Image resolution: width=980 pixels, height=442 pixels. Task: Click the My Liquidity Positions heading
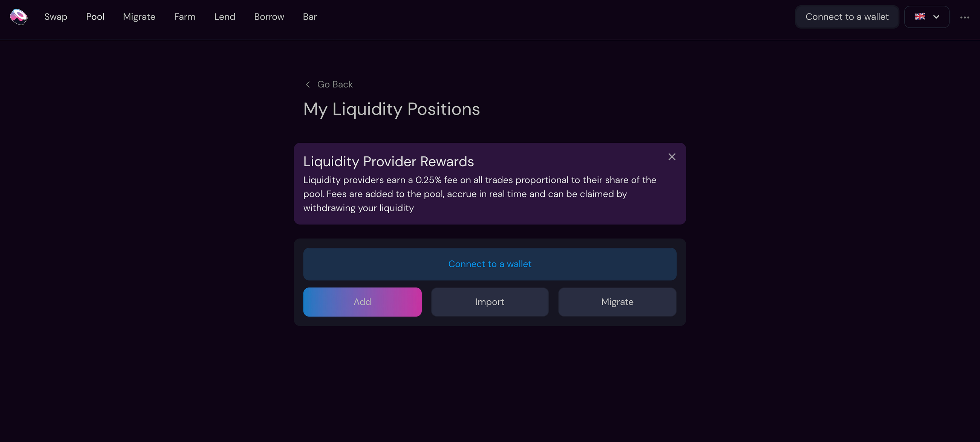point(392,109)
